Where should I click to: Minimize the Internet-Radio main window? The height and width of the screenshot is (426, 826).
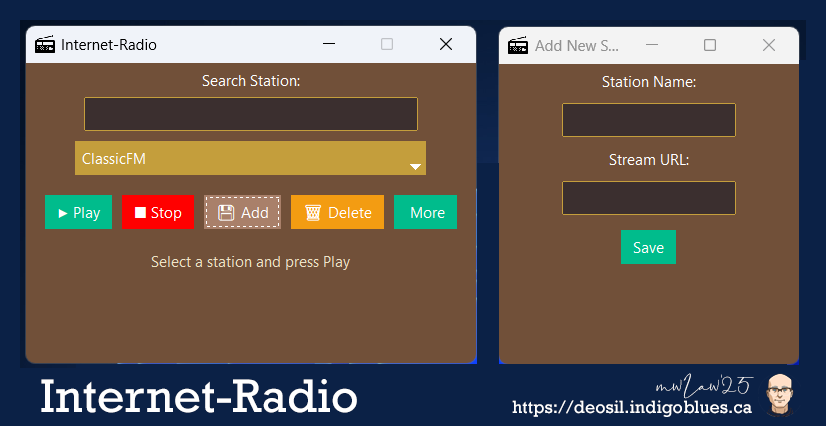point(328,44)
